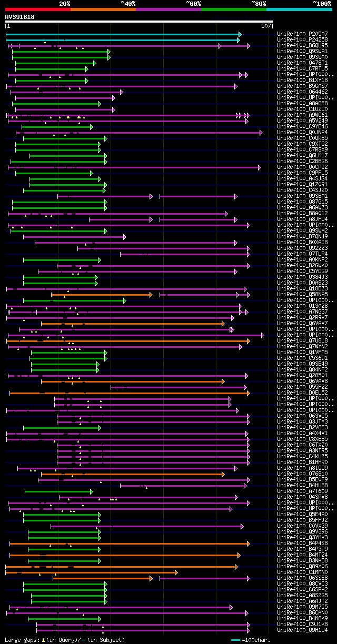Select hit label UniRef100_Q4SRV8
337x644 pixels.
coord(302,497)
